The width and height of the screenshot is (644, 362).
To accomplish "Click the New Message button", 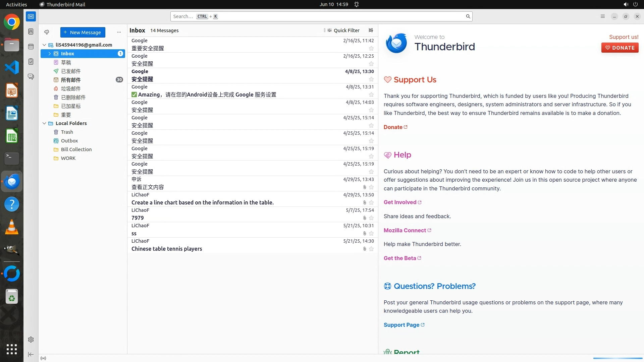I will 83,32.
